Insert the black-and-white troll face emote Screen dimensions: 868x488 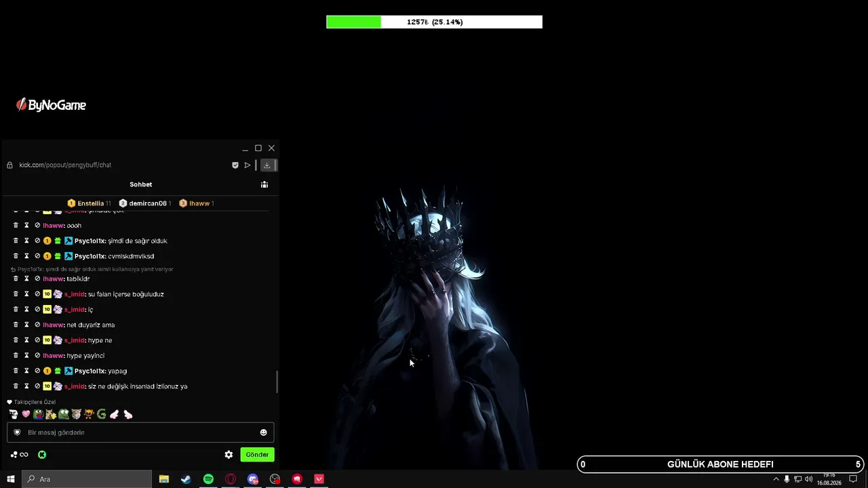pos(13,414)
